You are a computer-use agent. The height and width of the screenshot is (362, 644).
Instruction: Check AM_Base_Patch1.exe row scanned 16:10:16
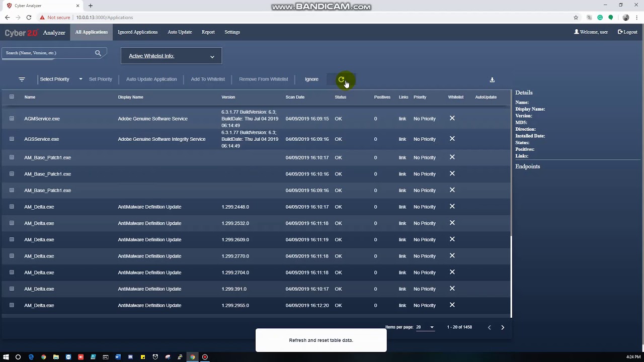(x=12, y=173)
